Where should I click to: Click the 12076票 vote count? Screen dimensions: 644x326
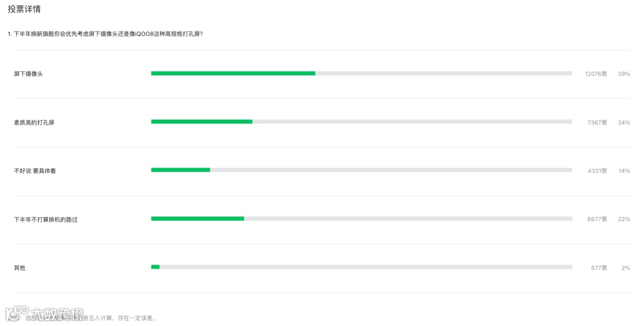click(595, 74)
